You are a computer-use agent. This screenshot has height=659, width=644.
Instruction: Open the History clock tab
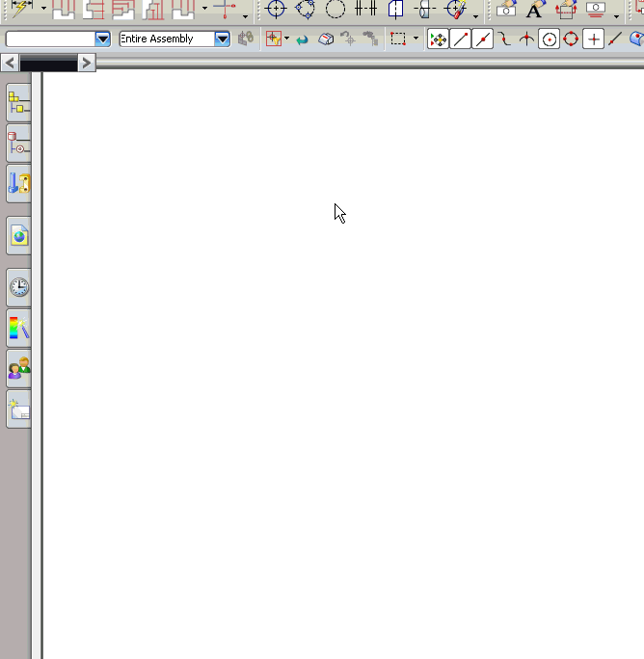[19, 287]
